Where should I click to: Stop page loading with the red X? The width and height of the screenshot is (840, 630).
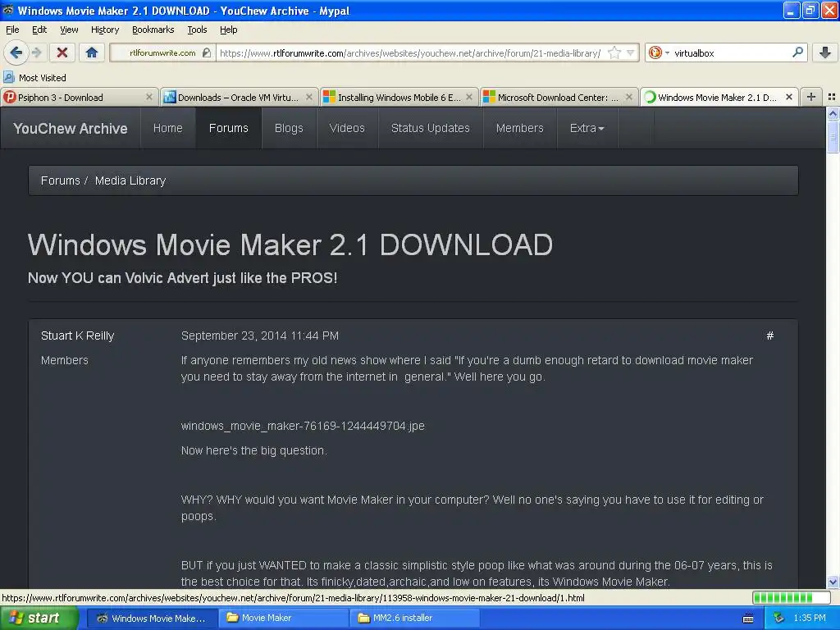point(62,52)
